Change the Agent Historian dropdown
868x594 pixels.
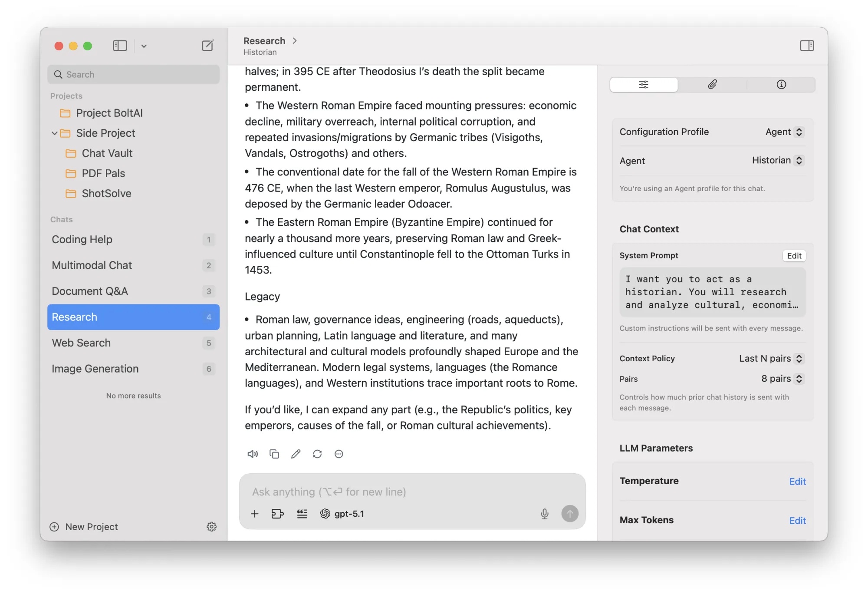coord(778,161)
